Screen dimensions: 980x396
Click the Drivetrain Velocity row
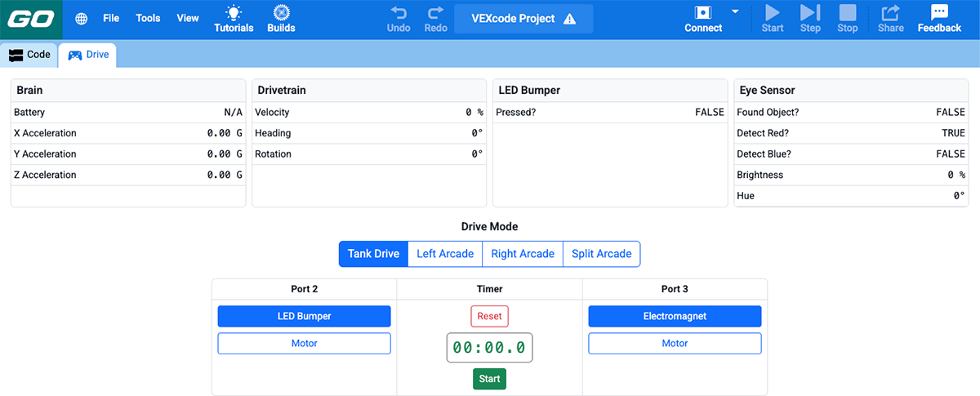pos(370,113)
